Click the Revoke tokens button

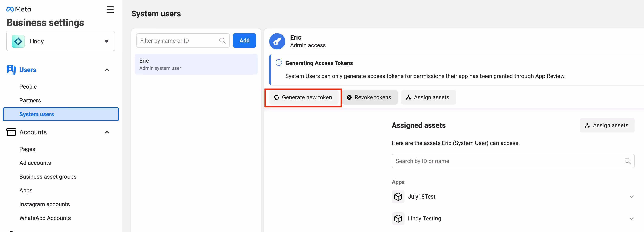[x=369, y=97]
